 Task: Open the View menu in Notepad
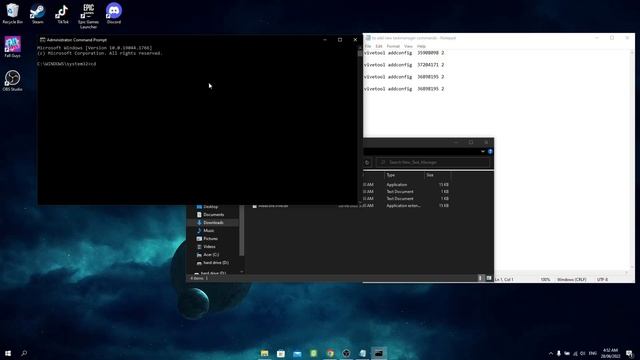[408, 46]
